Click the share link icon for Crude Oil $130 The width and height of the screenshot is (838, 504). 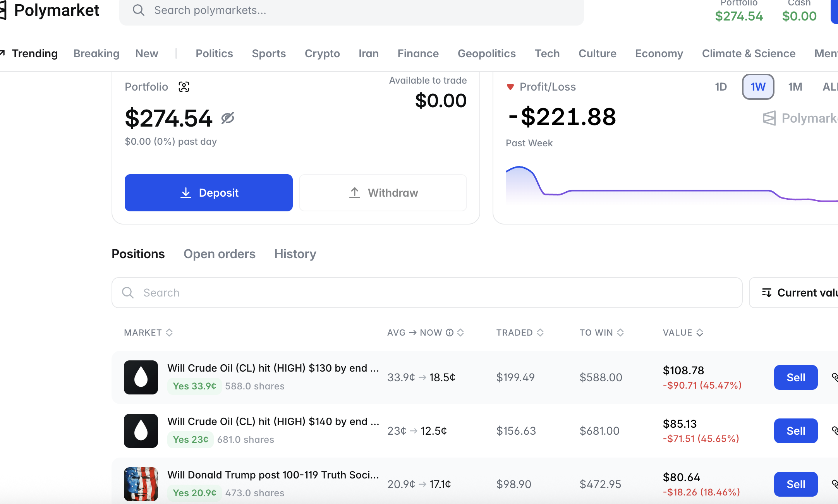coord(835,377)
